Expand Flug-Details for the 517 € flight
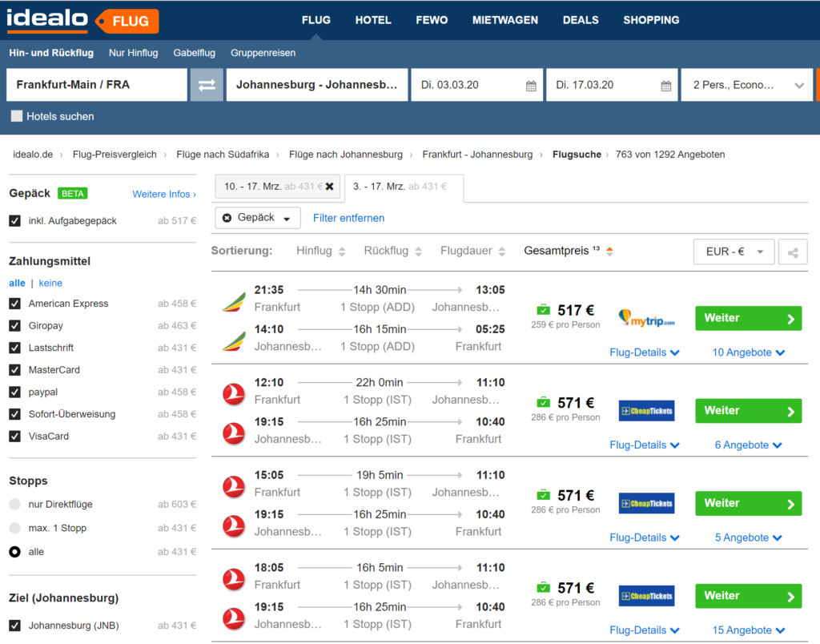820x644 pixels. [645, 352]
